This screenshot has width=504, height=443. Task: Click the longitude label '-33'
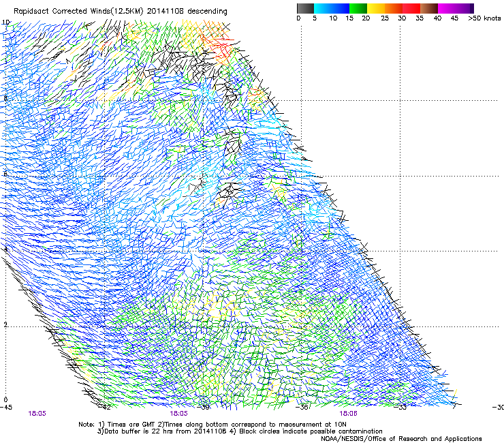coord(401,408)
